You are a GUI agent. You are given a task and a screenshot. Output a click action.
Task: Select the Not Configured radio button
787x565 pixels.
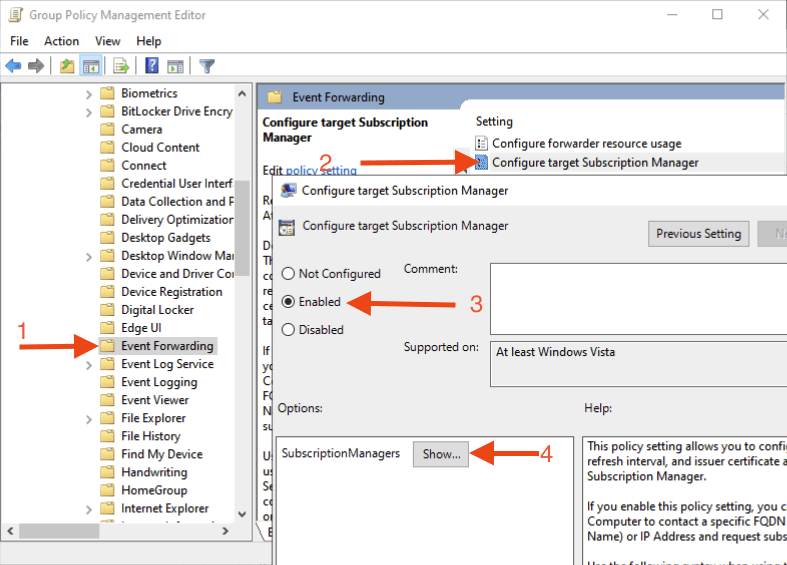pos(289,274)
